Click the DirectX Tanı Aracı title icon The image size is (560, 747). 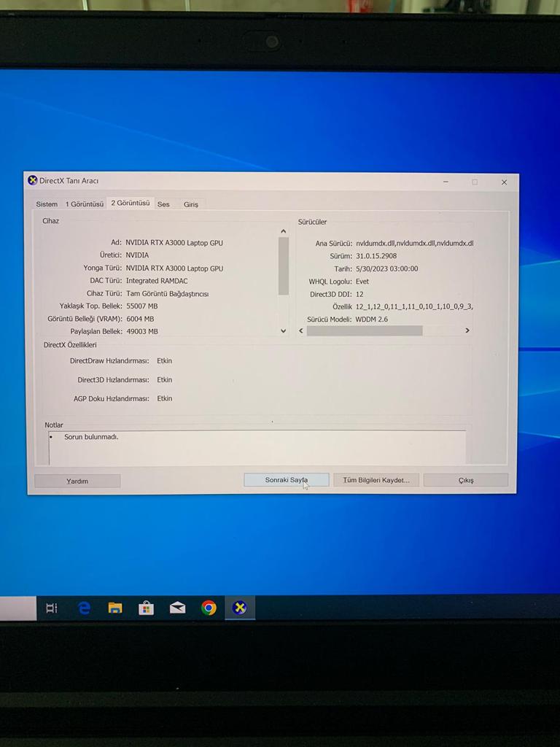(x=32, y=181)
